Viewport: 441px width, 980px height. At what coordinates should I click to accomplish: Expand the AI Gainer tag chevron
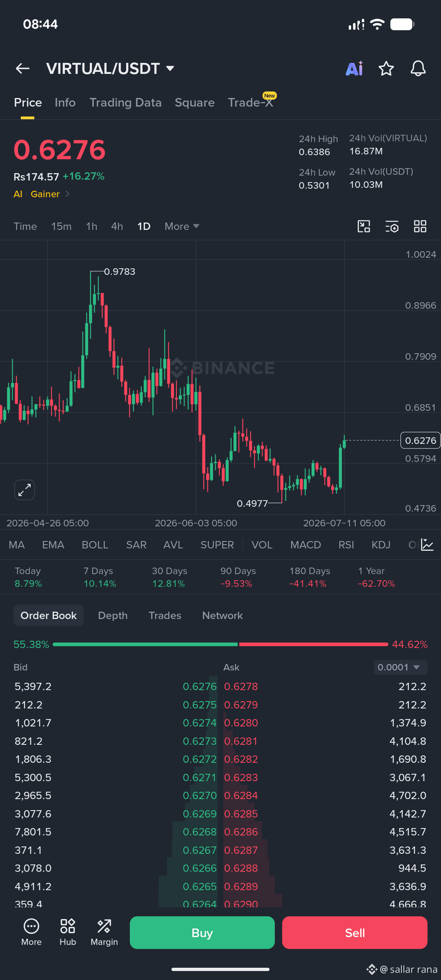pyautogui.click(x=67, y=194)
